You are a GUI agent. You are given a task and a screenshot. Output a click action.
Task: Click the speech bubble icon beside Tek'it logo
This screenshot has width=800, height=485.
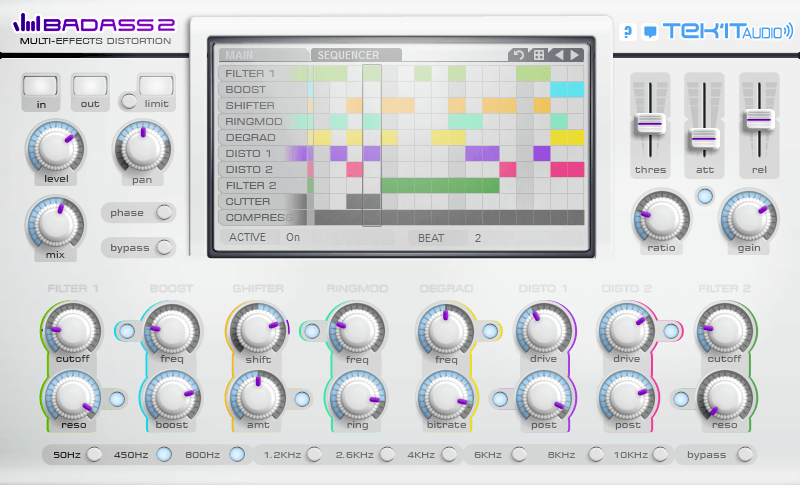(649, 32)
